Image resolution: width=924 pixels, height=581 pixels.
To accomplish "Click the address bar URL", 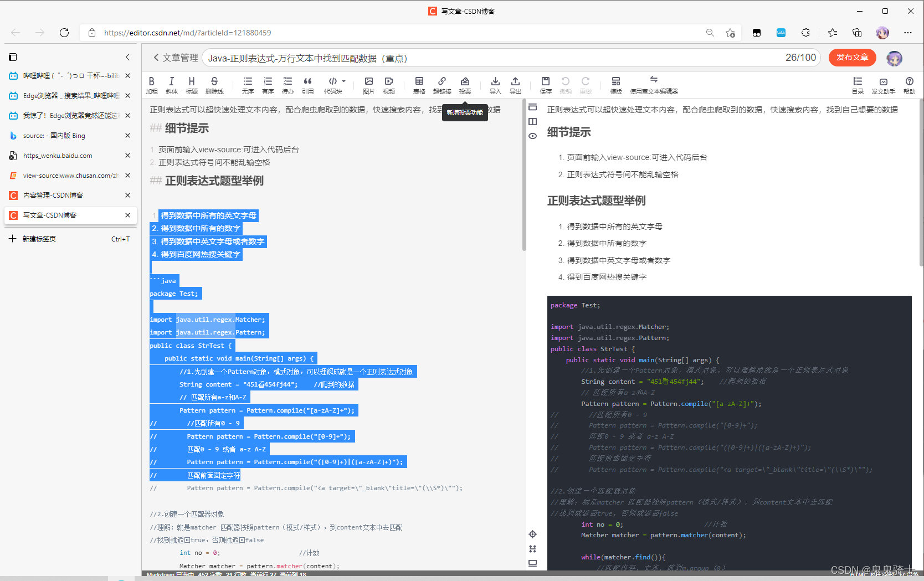I will pyautogui.click(x=188, y=33).
